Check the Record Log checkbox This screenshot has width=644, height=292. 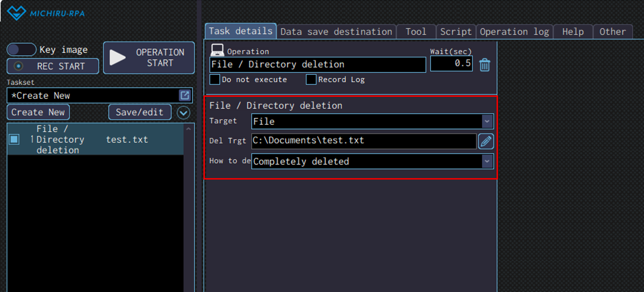[x=311, y=79]
